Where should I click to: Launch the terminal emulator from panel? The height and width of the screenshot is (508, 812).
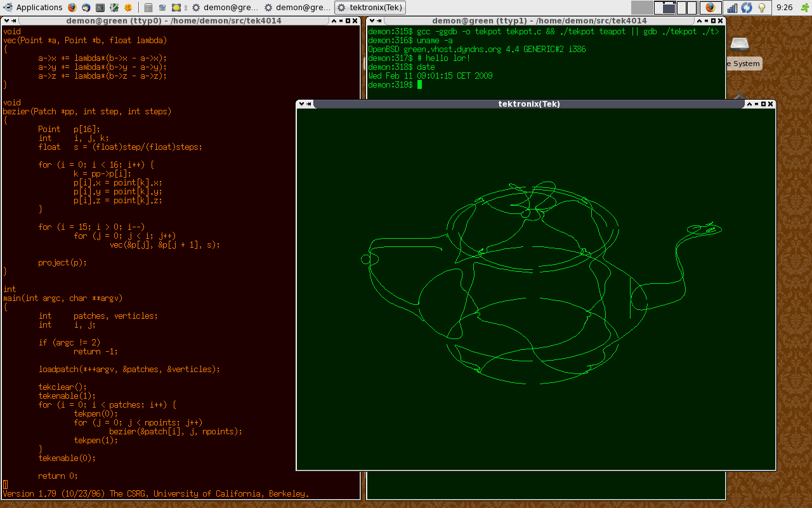(x=100, y=8)
